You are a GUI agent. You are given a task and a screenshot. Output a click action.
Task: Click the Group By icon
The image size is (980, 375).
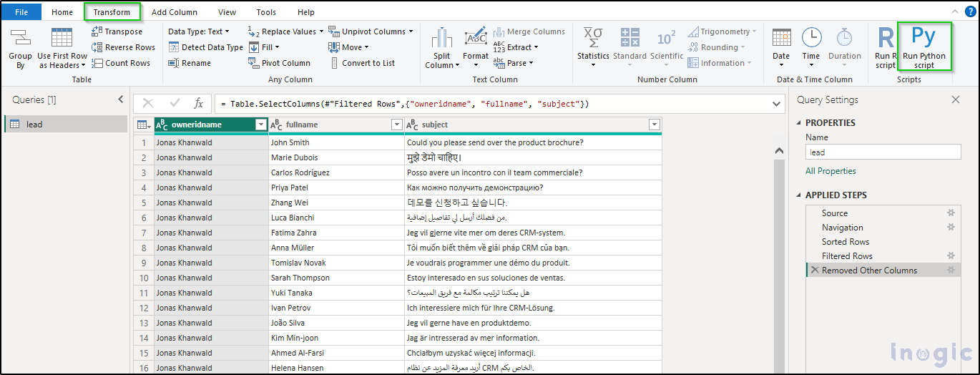click(x=20, y=47)
